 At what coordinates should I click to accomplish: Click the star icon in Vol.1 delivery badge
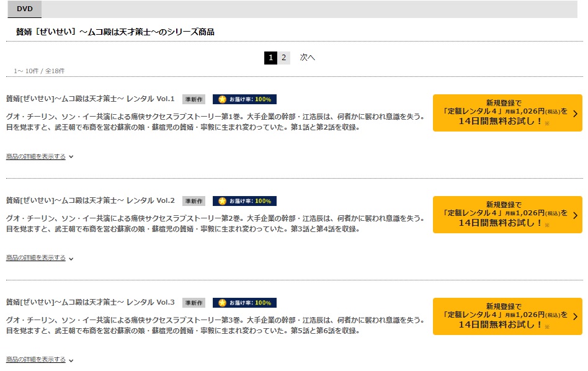tap(223, 99)
